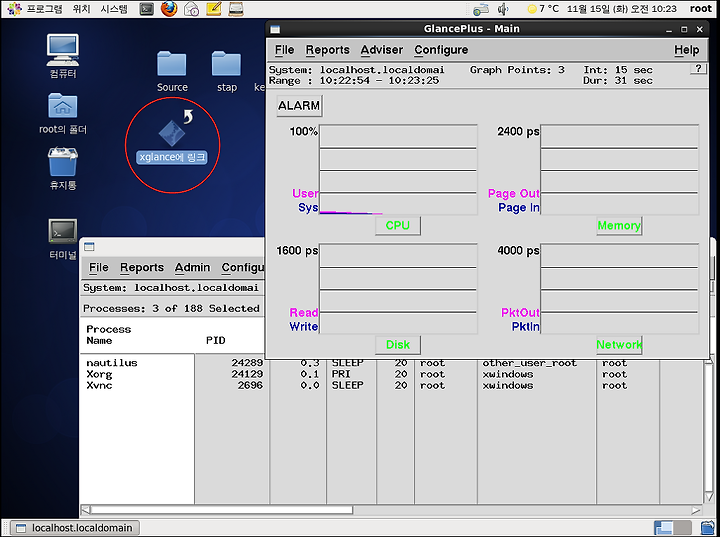Click the Disk graph button

pyautogui.click(x=398, y=345)
